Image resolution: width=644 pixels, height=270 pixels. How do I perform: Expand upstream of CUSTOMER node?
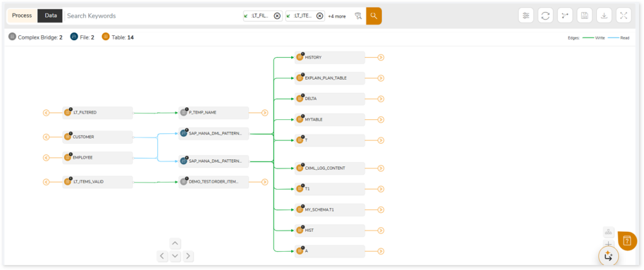(x=46, y=137)
